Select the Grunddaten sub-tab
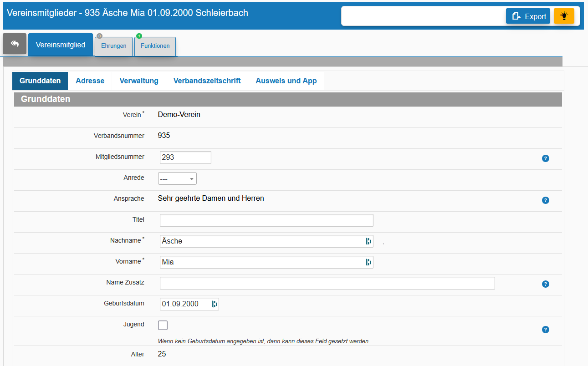The image size is (588, 366). pos(40,81)
